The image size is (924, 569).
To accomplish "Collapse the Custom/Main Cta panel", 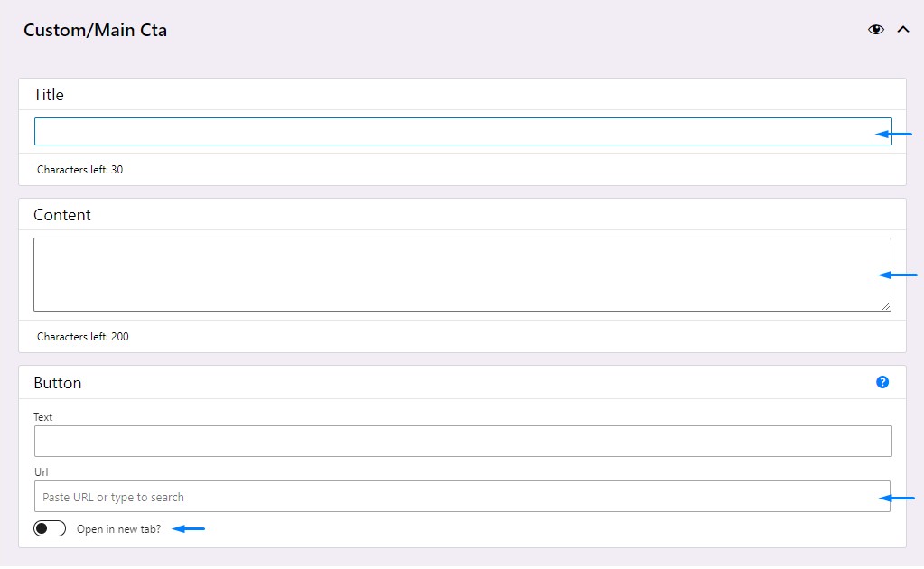I will 903,30.
